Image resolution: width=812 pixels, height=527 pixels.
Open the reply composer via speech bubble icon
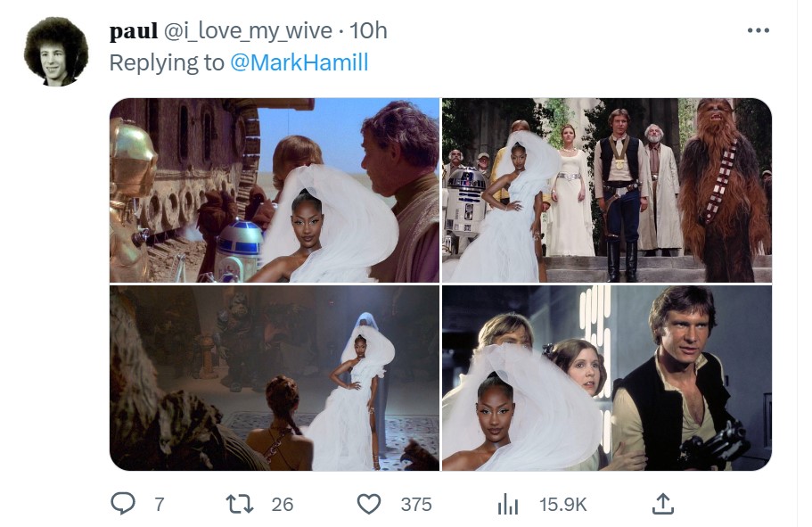click(122, 505)
